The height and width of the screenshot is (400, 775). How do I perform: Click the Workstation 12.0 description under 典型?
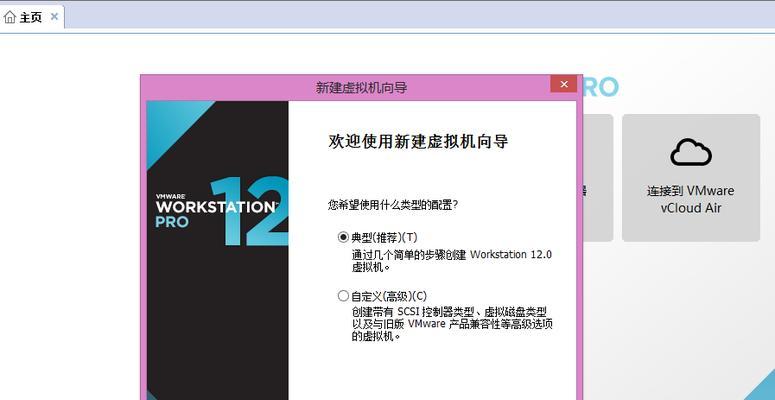(x=451, y=261)
